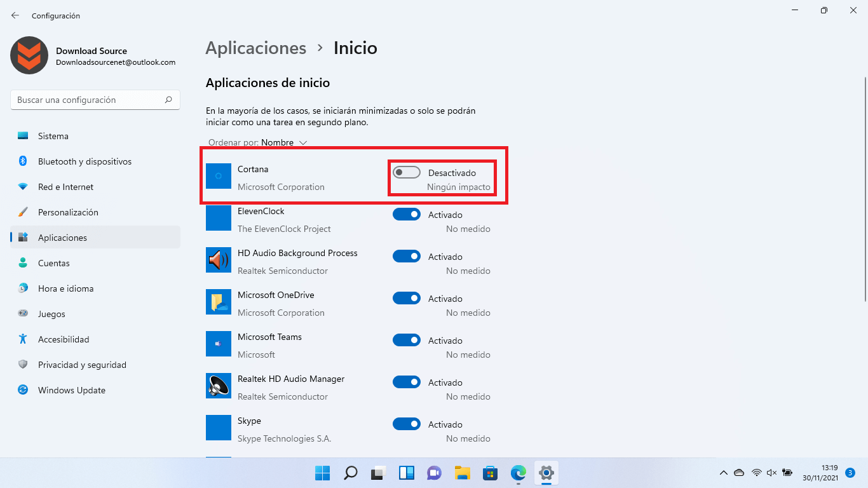Image resolution: width=868 pixels, height=488 pixels.
Task: Disable Skype startup toggle
Action: point(407,424)
